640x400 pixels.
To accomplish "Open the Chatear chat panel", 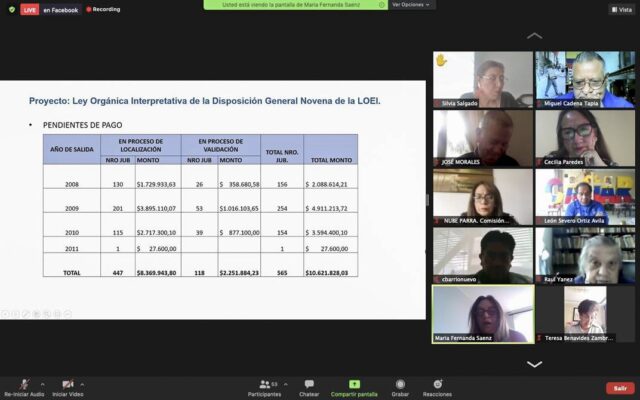I will [x=309, y=384].
